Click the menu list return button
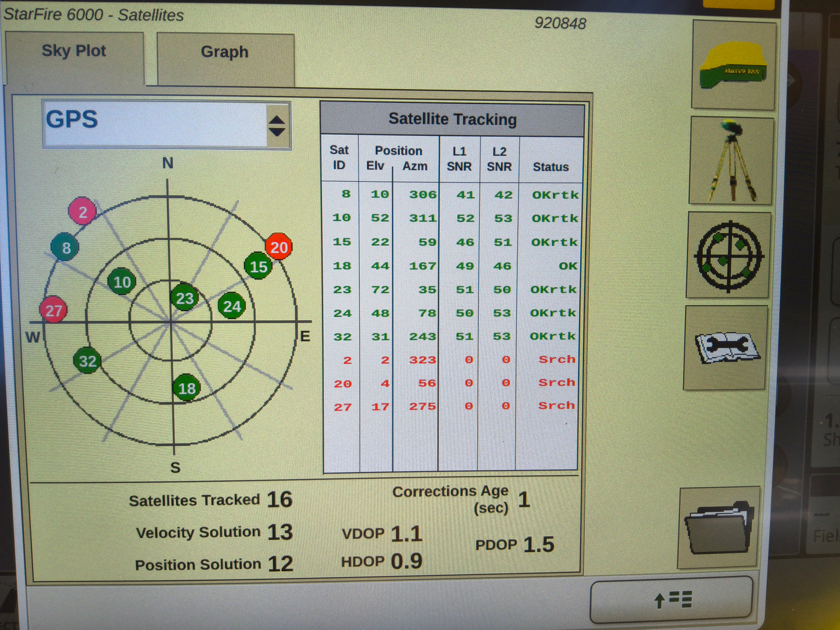840x630 pixels. 671,599
